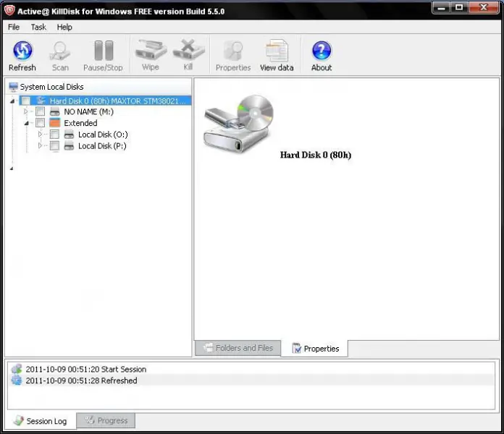Viewport: 504px width, 434px height.
Task: Switch to the Properties tab
Action: click(x=315, y=349)
